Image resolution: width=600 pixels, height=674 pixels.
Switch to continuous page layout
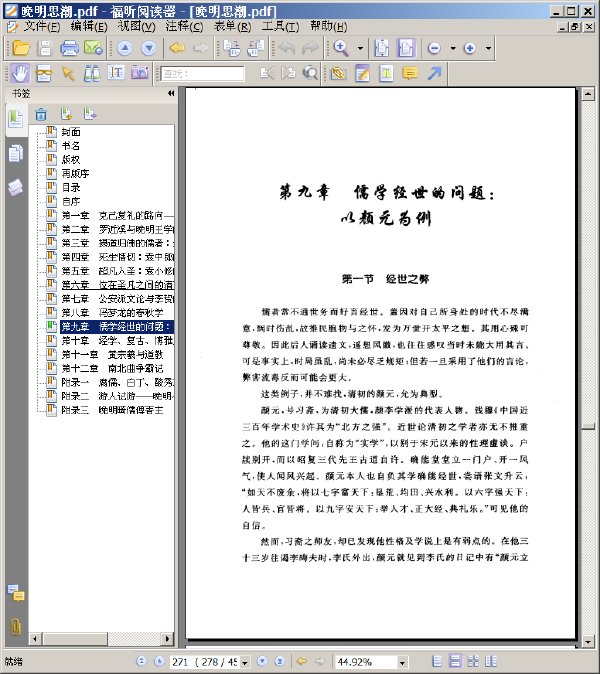click(454, 662)
